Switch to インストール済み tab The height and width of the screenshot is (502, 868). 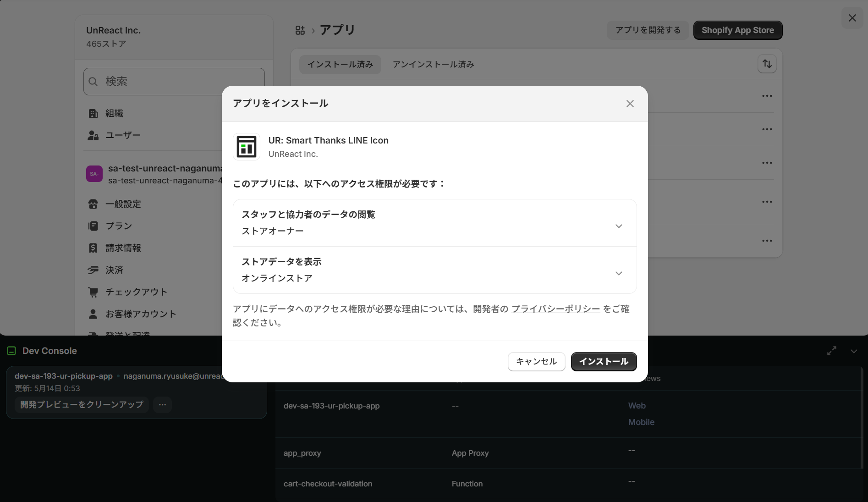tap(340, 65)
